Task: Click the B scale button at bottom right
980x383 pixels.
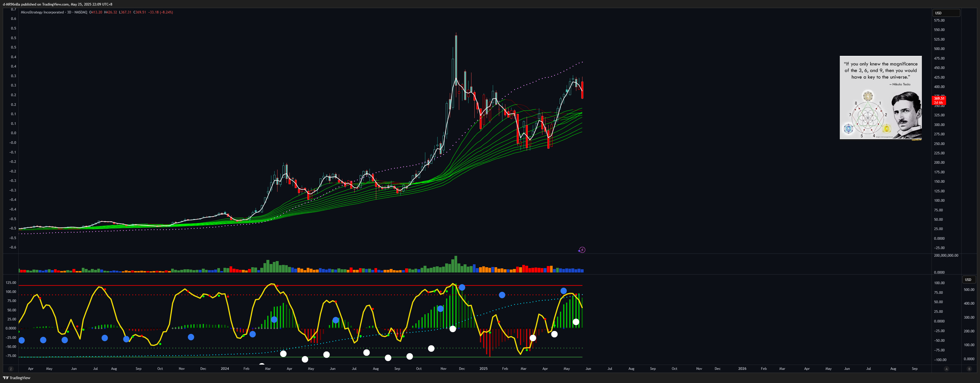Action: tap(969, 369)
